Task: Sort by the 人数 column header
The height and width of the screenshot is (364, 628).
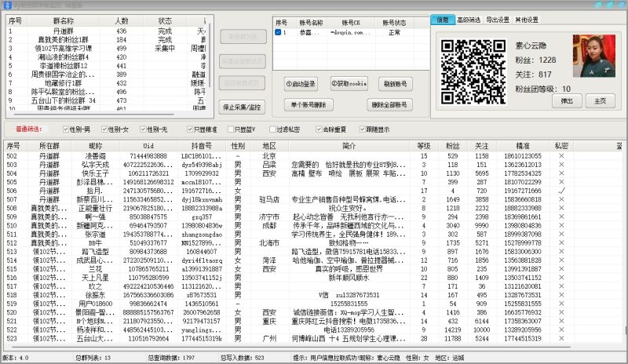Action: point(122,21)
